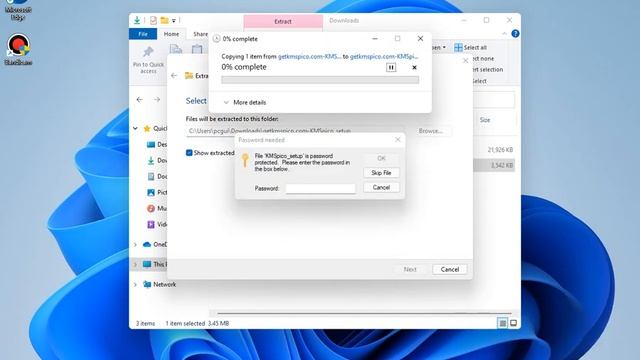Click the Quick access star icon
The width and height of the screenshot is (640, 360).
point(147,129)
